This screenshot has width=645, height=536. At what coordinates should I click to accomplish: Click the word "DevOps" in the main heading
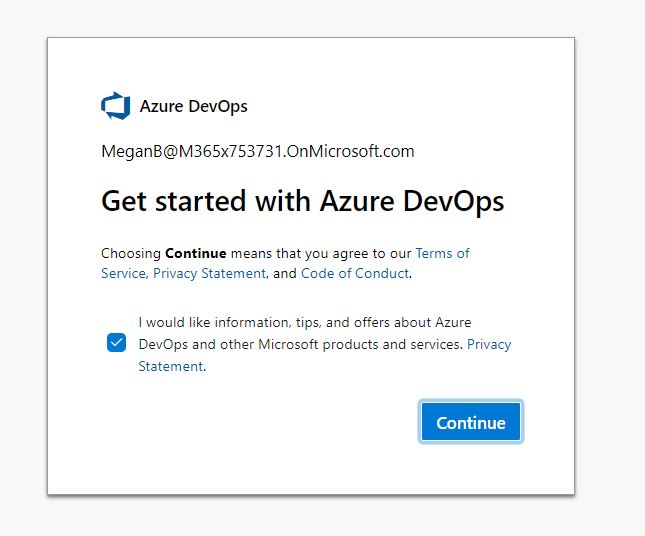click(x=454, y=201)
